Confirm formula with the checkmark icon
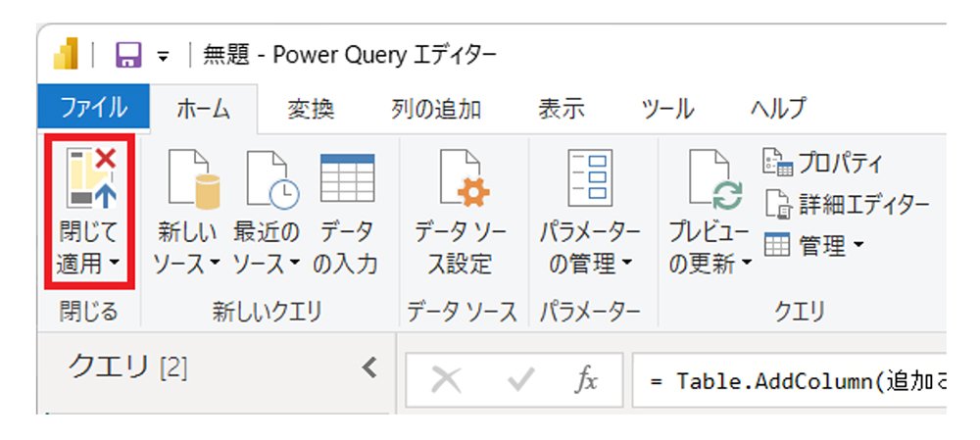 520,379
